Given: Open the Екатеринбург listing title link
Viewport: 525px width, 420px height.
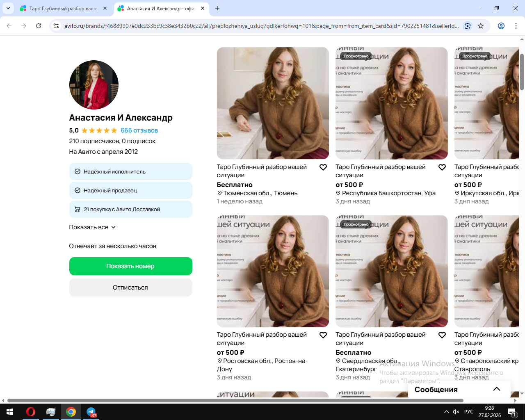Looking at the screenshot, I should [381, 339].
